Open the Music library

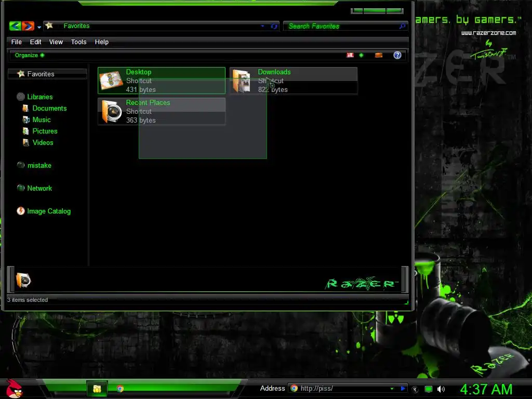(42, 120)
